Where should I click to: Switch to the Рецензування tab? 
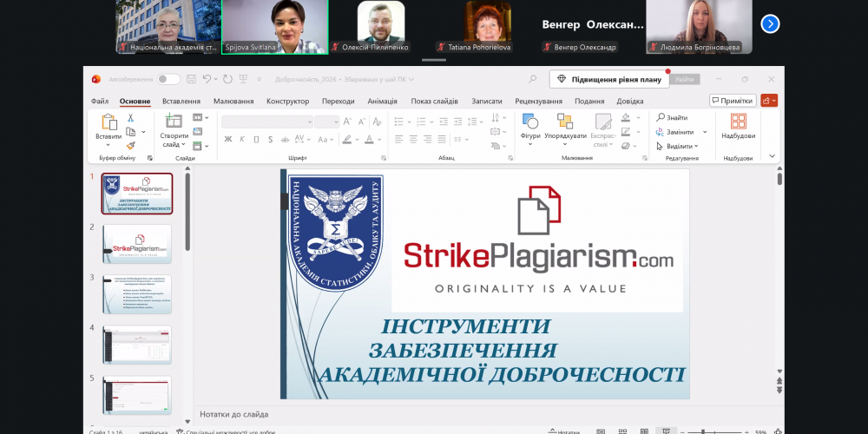[539, 102]
